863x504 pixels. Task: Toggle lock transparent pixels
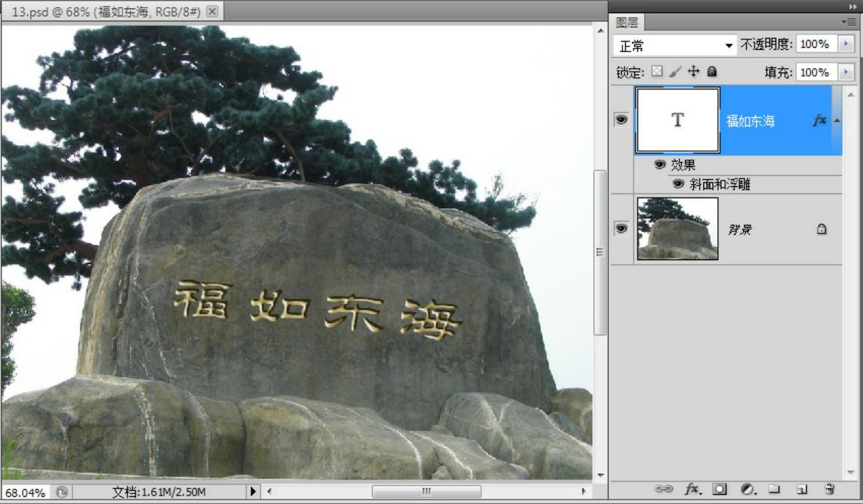pyautogui.click(x=657, y=72)
